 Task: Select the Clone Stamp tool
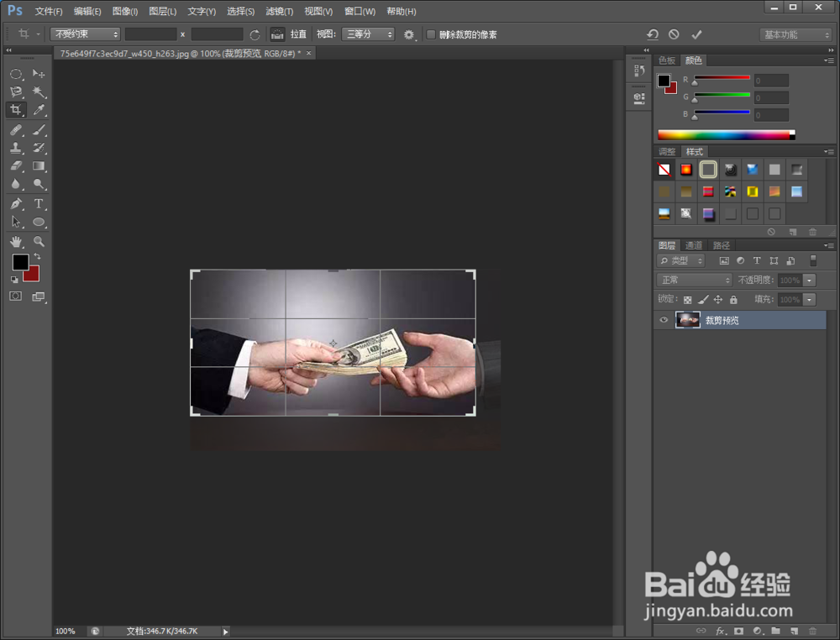(x=16, y=148)
